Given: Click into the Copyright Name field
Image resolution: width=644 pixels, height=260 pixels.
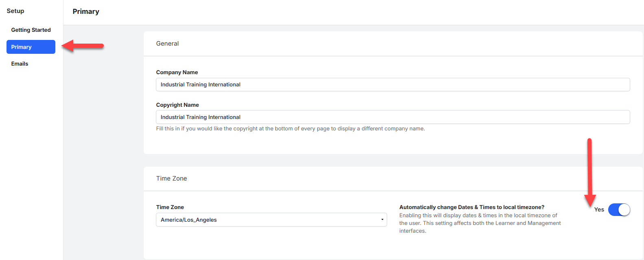Looking at the screenshot, I should (393, 117).
